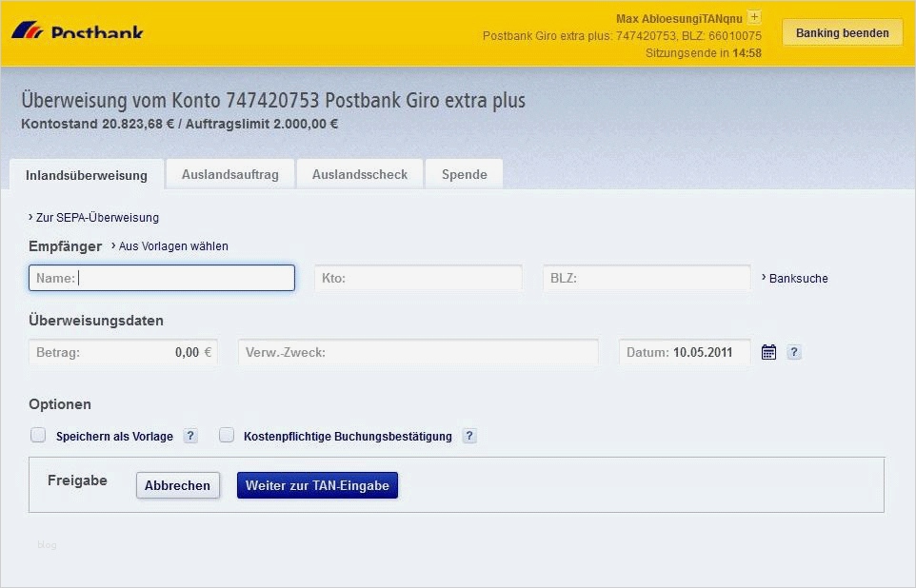Viewport: 916px width, 588px height.
Task: Click the Kontostand 20.823,68 € line
Action: pyautogui.click(x=179, y=124)
